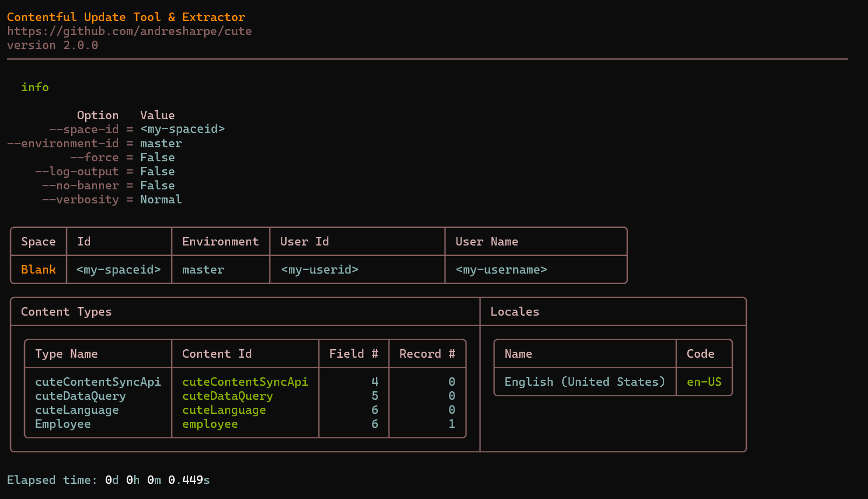This screenshot has height=499, width=868.
Task: Select 'cuteContentSyncApi' in Type Name column
Action: [98, 382]
